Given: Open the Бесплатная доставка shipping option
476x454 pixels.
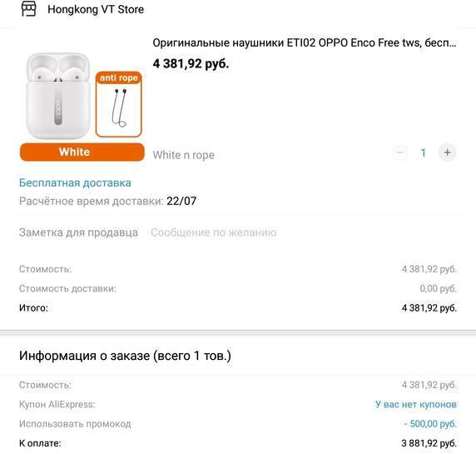Looking at the screenshot, I should coord(75,183).
